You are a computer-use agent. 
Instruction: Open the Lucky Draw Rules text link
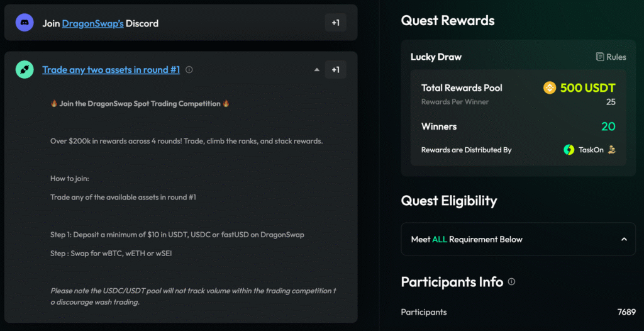click(x=616, y=57)
